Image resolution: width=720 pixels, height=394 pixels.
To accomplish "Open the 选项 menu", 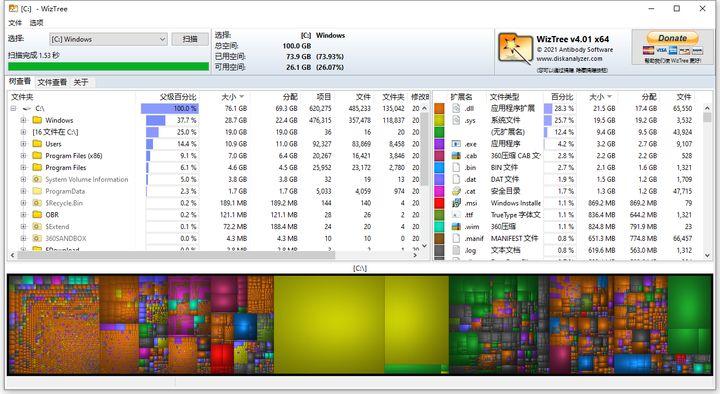I will [x=36, y=23].
